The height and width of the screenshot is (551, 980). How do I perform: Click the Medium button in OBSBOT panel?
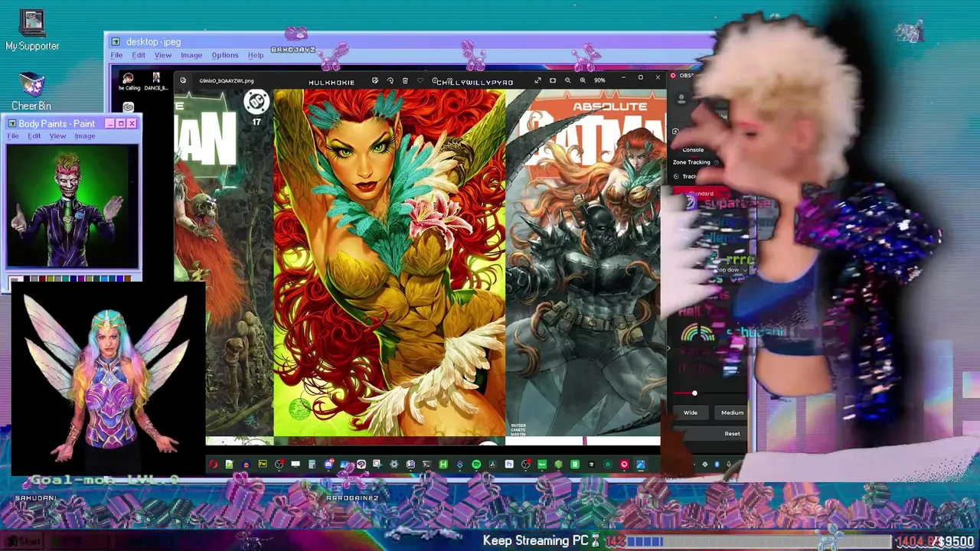pyautogui.click(x=732, y=412)
